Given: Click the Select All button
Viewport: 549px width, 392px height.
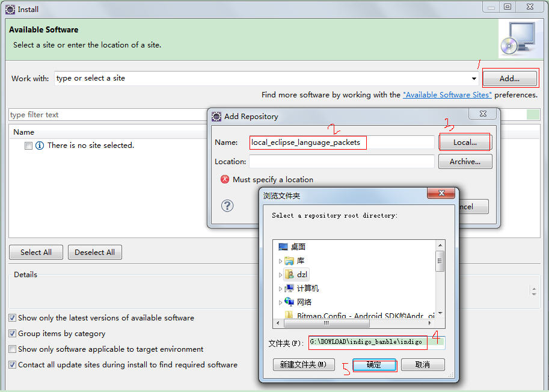Looking at the screenshot, I should (36, 253).
